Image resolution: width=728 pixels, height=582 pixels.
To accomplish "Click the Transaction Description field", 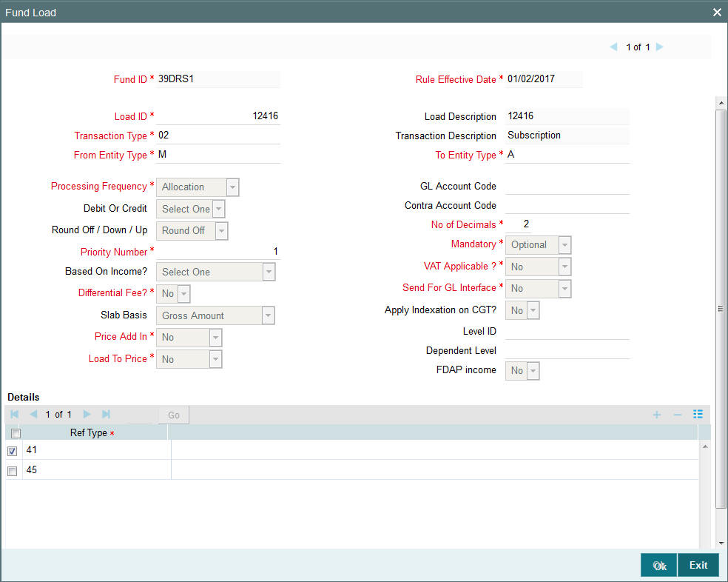I will pos(567,136).
